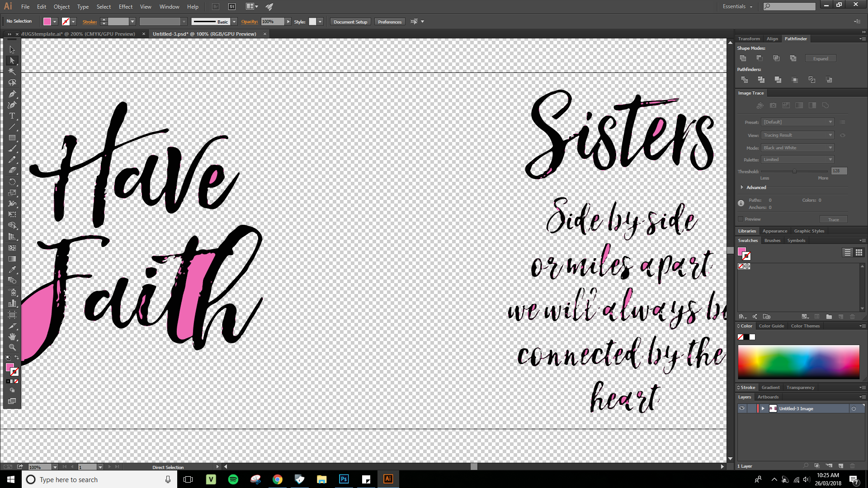The height and width of the screenshot is (488, 868).
Task: Select the Eraser tool
Action: click(12, 171)
